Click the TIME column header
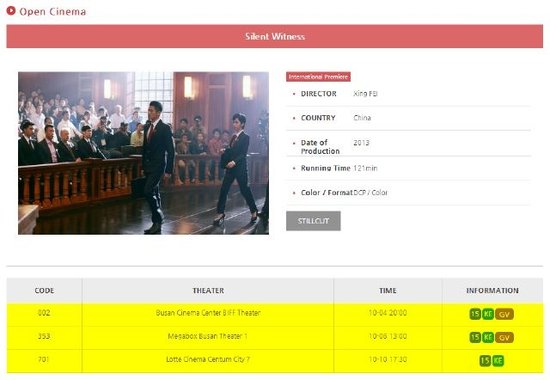Screen dimensions: 550x380 pos(388,291)
